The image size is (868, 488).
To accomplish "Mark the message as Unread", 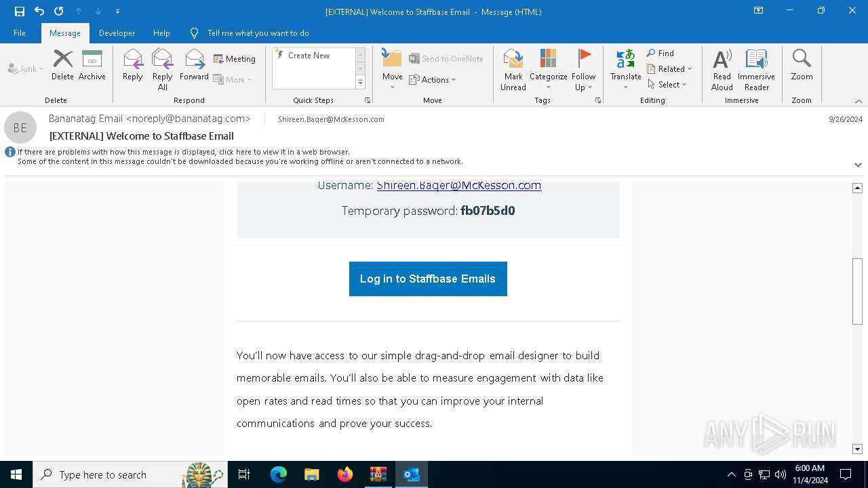I will click(x=513, y=70).
